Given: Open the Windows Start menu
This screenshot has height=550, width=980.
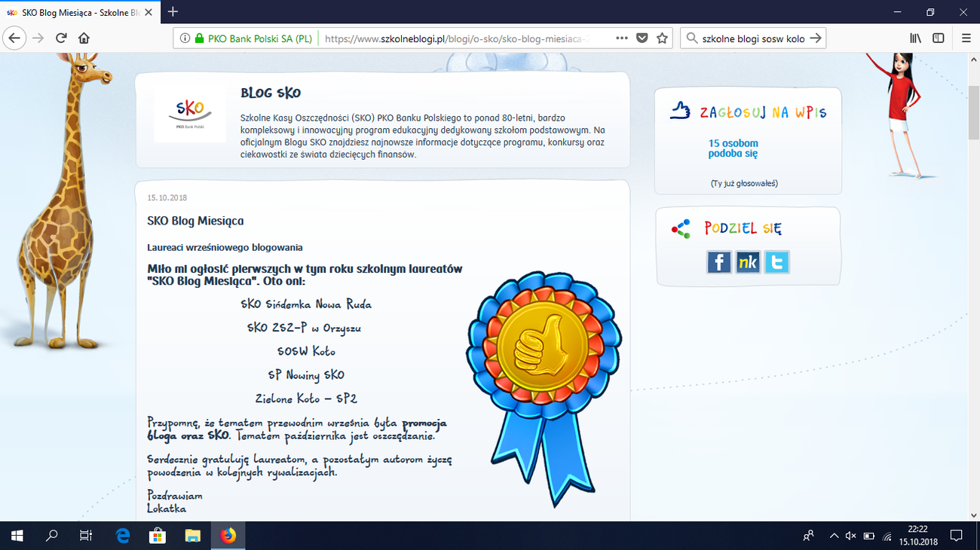Looking at the screenshot, I should tap(17, 536).
